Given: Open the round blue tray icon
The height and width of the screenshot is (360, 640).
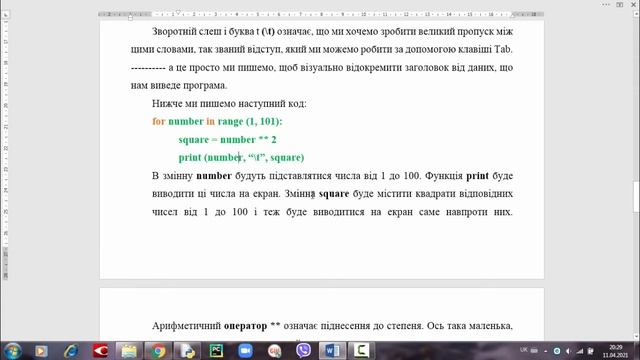Looking at the screenshot, I should pyautogui.click(x=557, y=351).
